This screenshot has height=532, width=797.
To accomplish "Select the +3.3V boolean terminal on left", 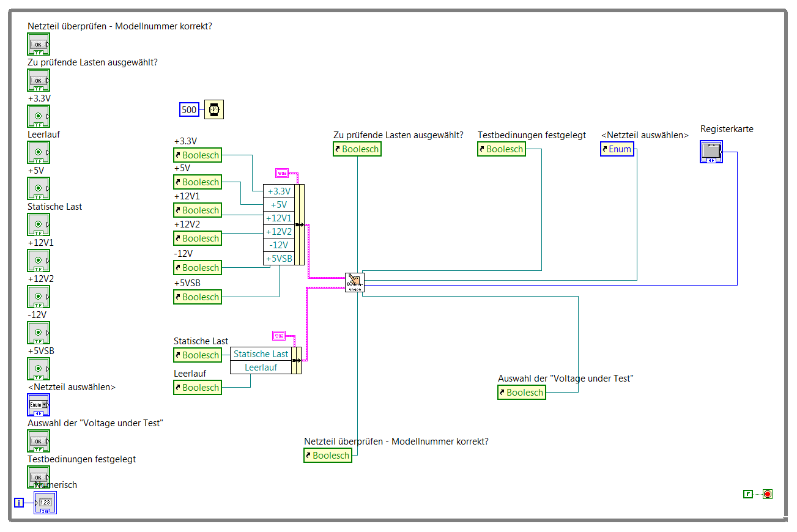I will coord(39,116).
